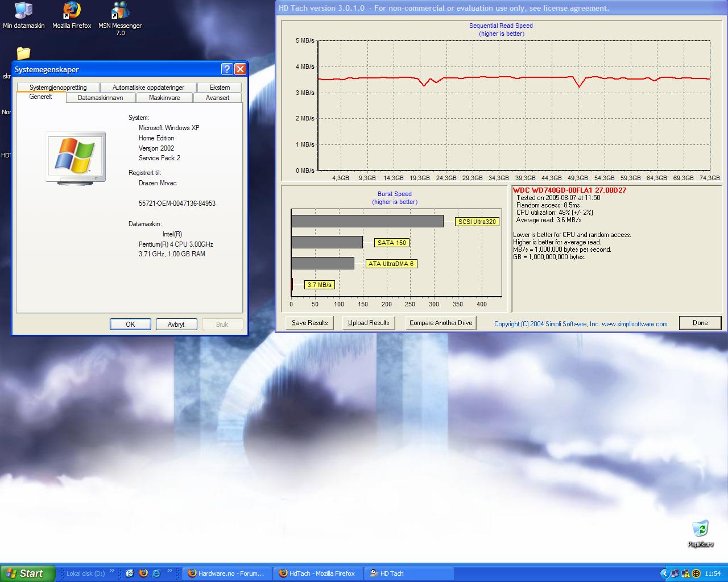Click the Windows Start button

point(28,573)
